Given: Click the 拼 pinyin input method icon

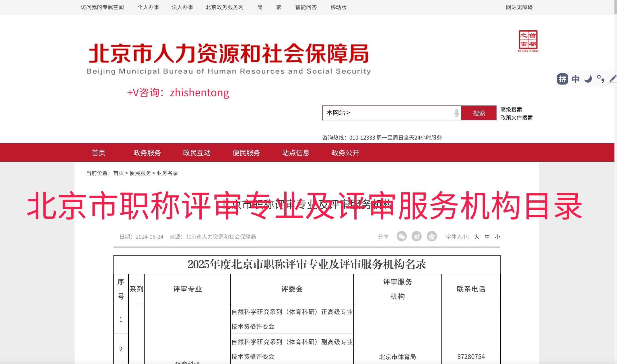Looking at the screenshot, I should pyautogui.click(x=562, y=79).
